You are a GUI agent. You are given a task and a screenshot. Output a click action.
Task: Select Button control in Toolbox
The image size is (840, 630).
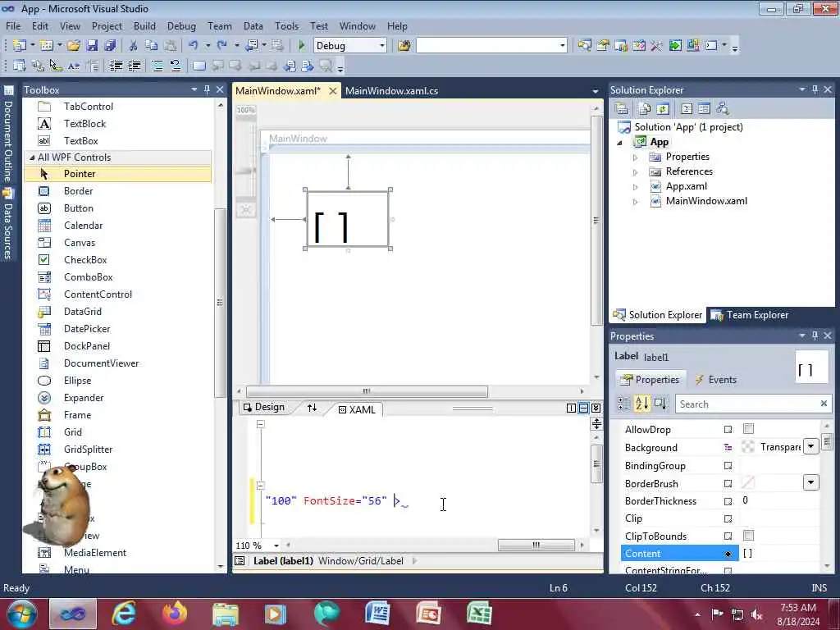click(x=78, y=208)
